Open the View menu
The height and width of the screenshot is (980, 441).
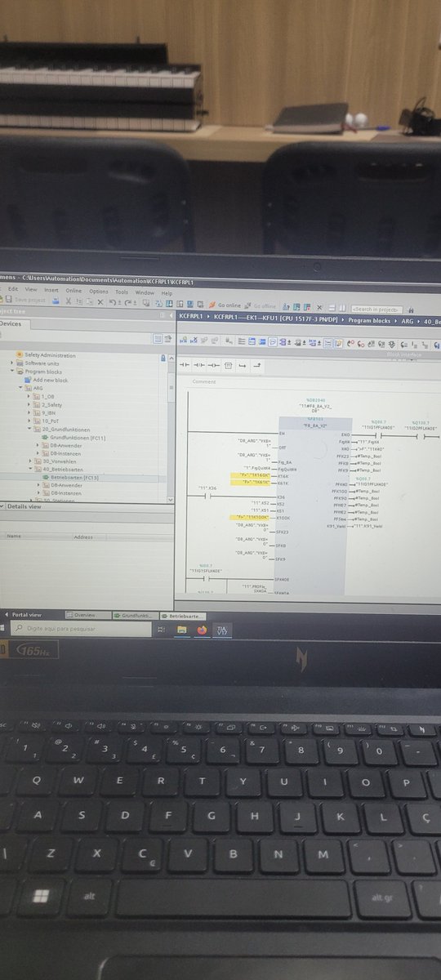(x=31, y=289)
